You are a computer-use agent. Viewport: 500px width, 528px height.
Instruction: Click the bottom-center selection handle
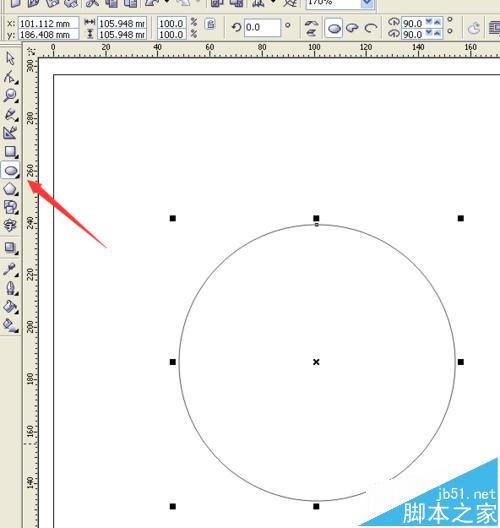pos(316,506)
